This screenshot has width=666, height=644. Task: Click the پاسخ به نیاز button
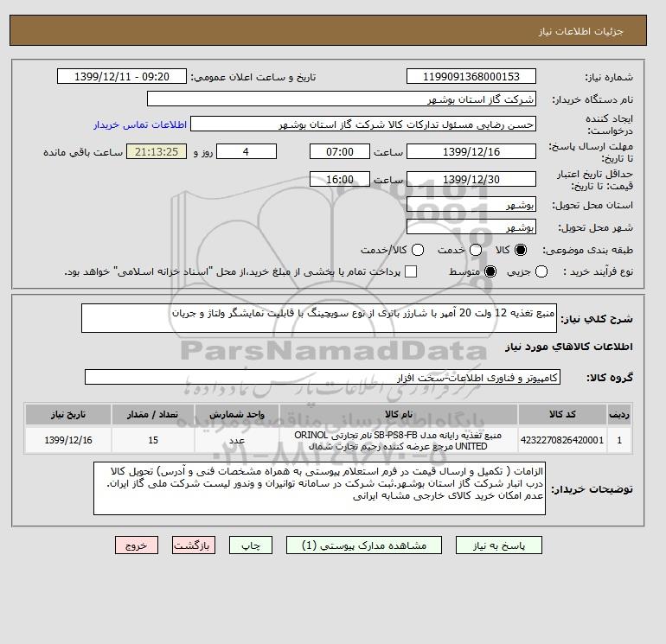coord(499,545)
